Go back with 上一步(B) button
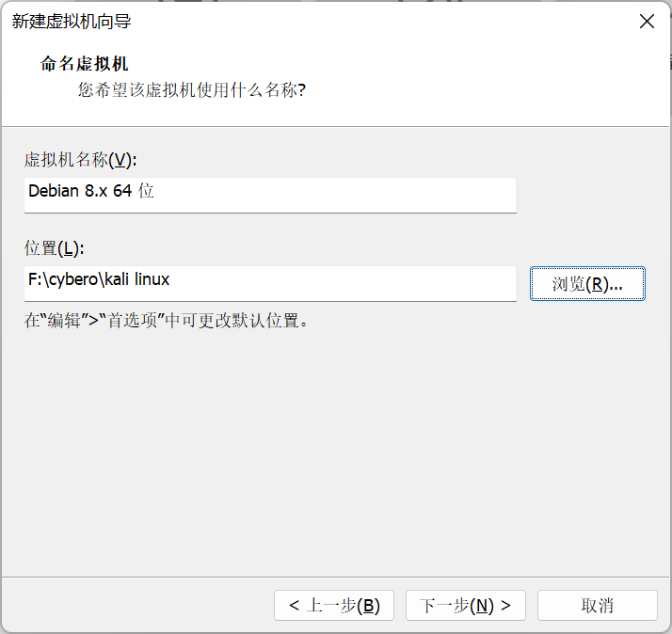 334,606
